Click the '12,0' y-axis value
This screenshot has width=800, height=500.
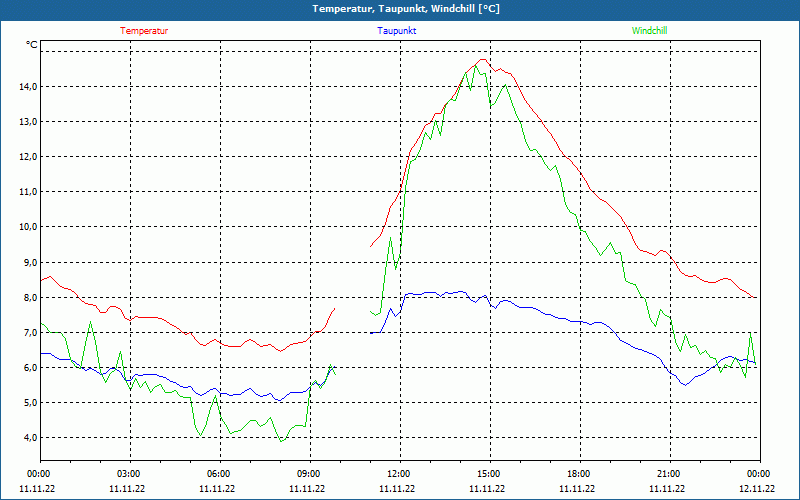[29, 157]
